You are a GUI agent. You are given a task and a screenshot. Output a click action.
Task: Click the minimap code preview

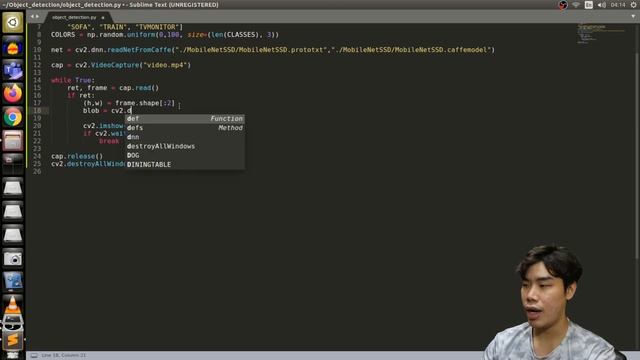[600, 34]
